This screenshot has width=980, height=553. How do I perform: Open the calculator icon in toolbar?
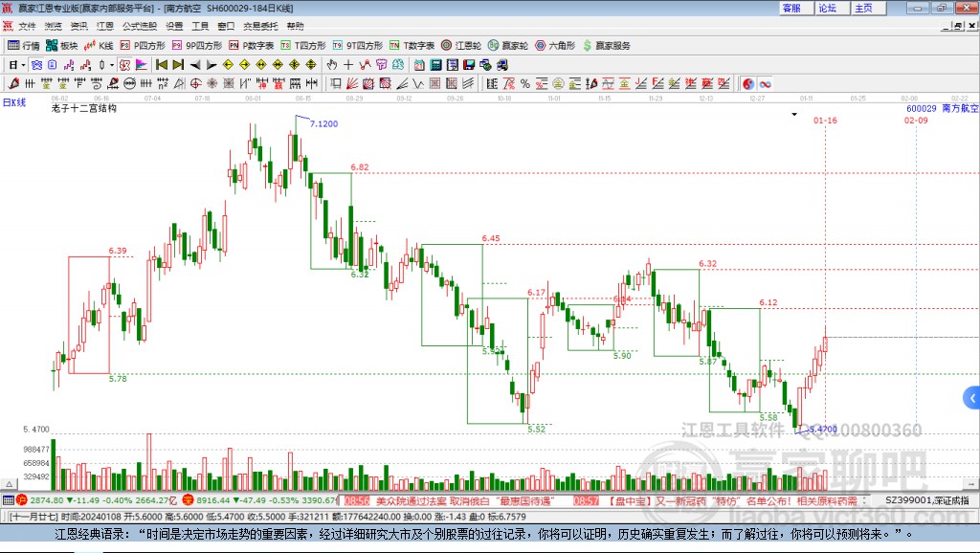pyautogui.click(x=435, y=65)
